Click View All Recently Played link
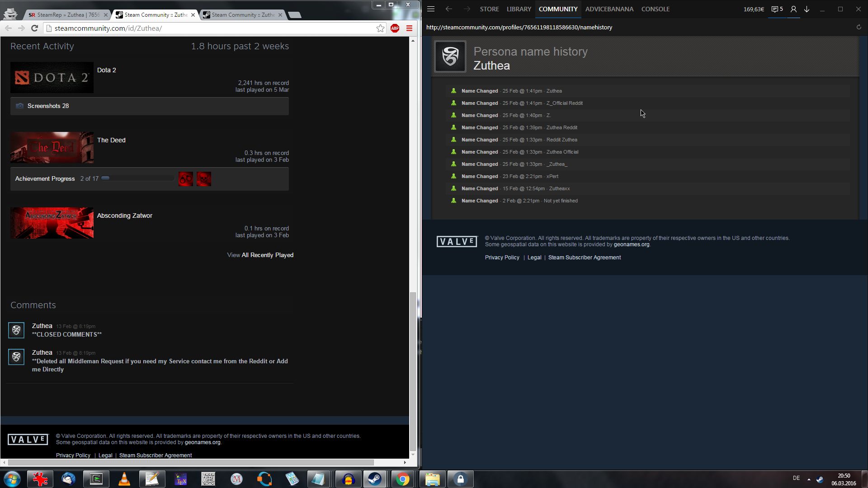The height and width of the screenshot is (488, 868). [x=260, y=255]
